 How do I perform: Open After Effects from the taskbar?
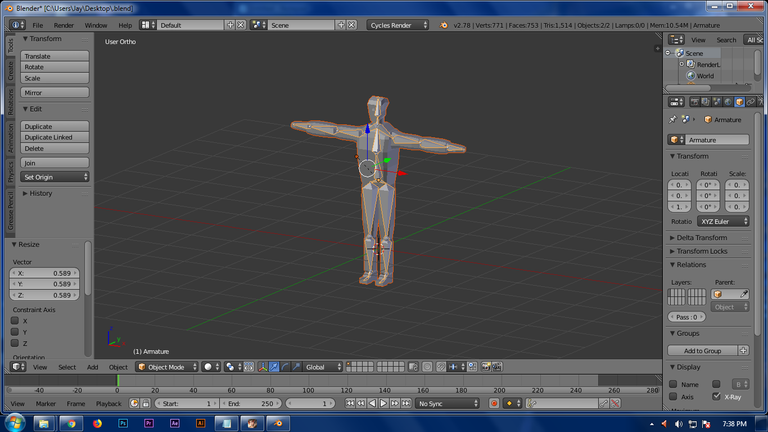pos(174,423)
